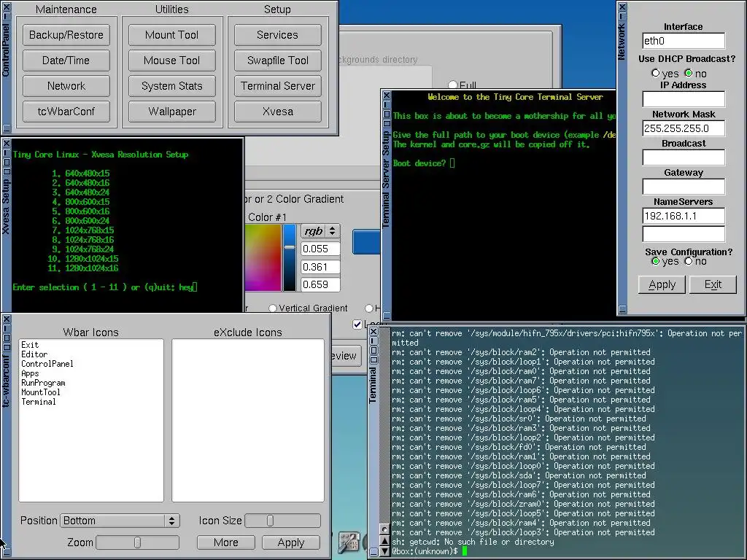Select Apps in Wbar Icons list
This screenshot has height=560, width=747.
(30, 373)
